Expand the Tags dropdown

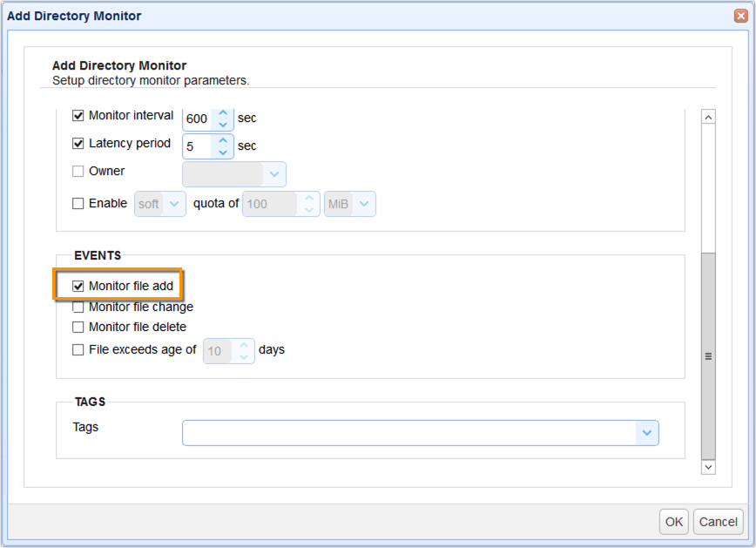(x=648, y=432)
